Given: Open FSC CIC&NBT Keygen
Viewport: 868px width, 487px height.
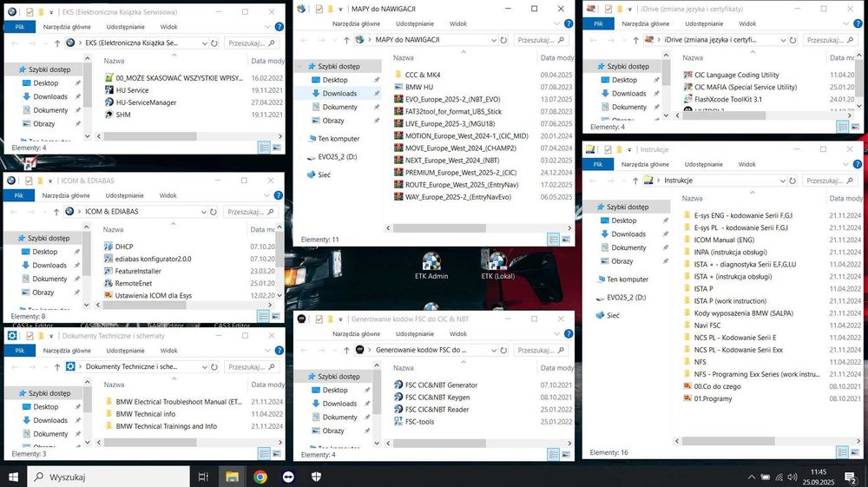Looking at the screenshot, I should (x=437, y=398).
